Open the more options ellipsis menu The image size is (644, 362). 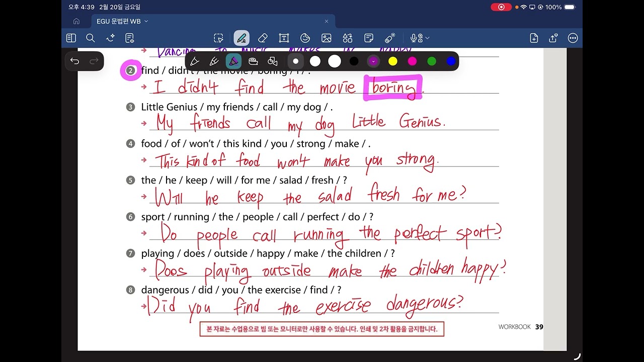click(x=573, y=38)
